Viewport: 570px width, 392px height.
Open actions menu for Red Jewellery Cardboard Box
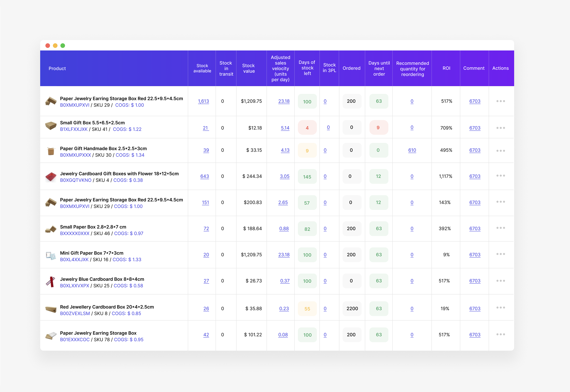(500, 308)
